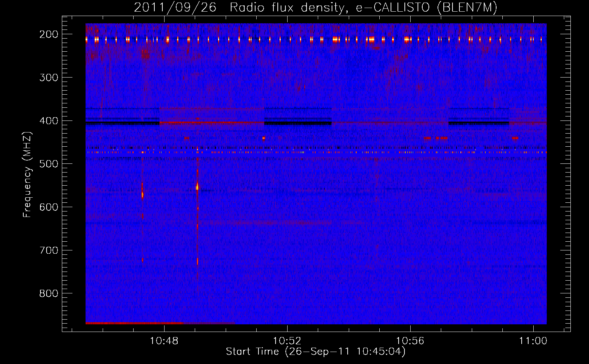The image size is (589, 364).
Task: Click the '500' frequency tick label
Action: click(x=49, y=164)
